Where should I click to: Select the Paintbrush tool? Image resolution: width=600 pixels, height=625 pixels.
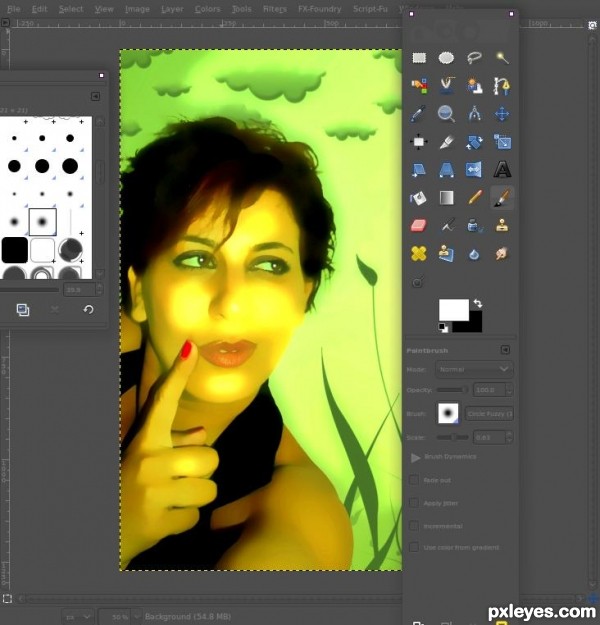(502, 198)
